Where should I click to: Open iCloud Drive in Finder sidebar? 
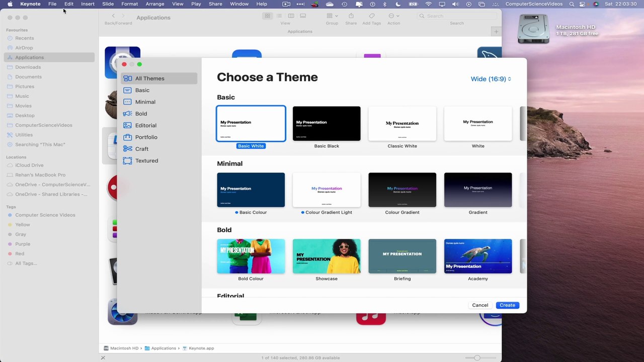point(49,165)
